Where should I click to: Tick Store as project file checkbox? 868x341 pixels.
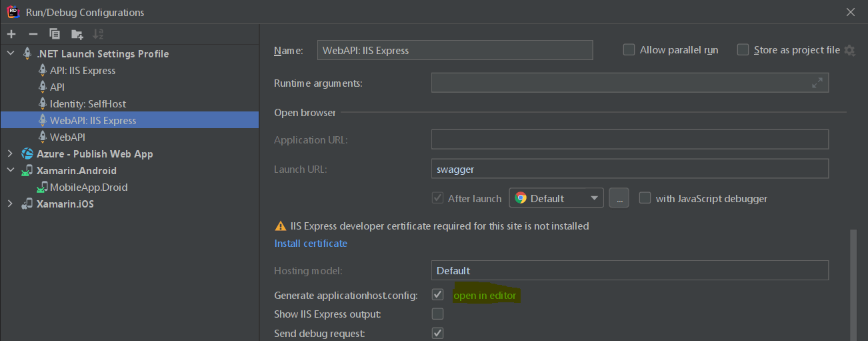pos(743,49)
